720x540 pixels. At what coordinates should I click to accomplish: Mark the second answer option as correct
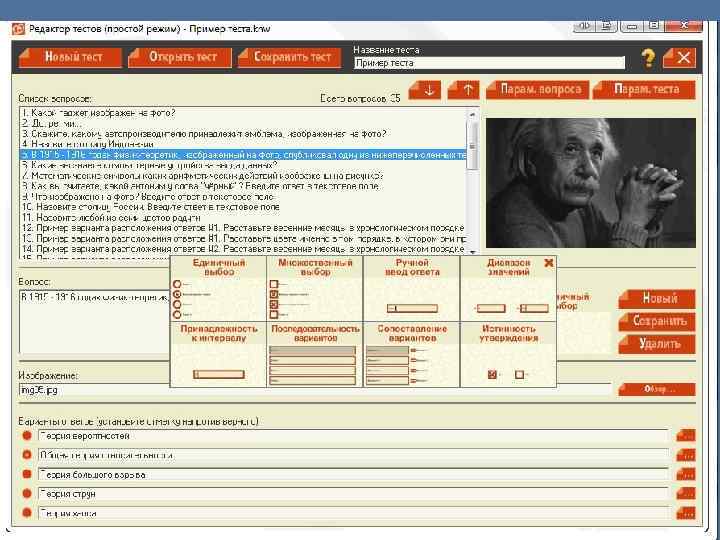[27, 455]
